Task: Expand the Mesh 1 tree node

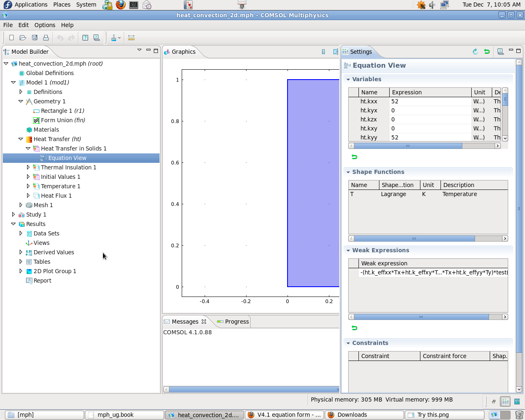Action: 21,205
